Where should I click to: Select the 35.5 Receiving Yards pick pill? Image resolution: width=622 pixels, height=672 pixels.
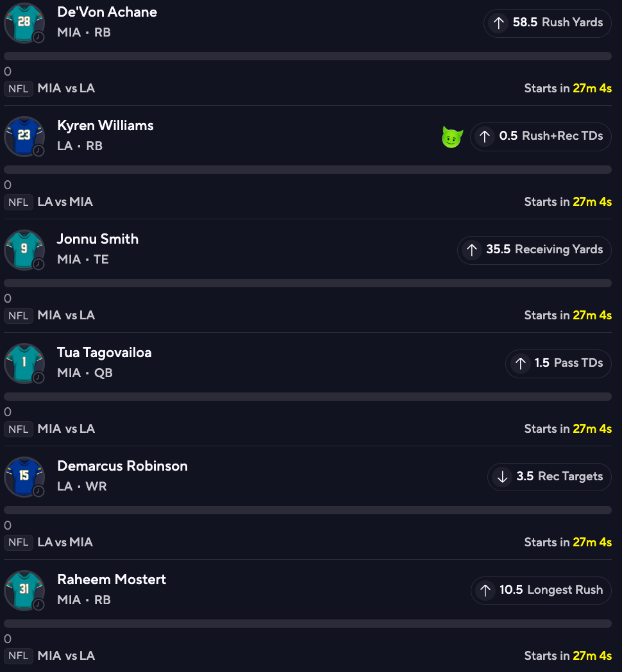coord(534,250)
